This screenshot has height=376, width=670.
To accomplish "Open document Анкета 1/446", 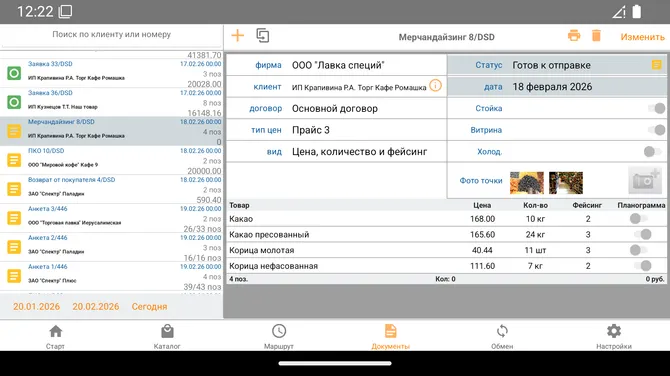I will click(x=111, y=276).
